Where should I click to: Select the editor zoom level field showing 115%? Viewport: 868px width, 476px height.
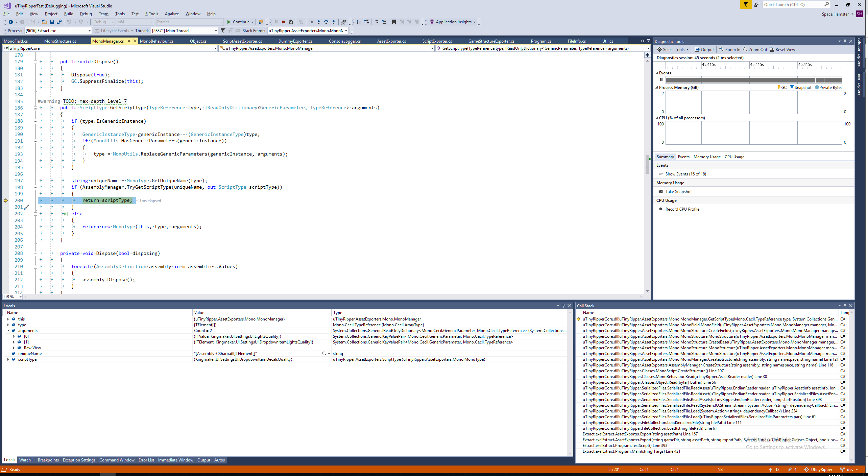[x=10, y=296]
